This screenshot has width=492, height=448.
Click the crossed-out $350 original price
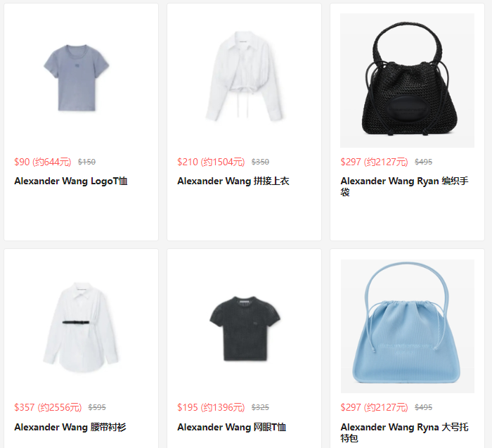pyautogui.click(x=260, y=162)
